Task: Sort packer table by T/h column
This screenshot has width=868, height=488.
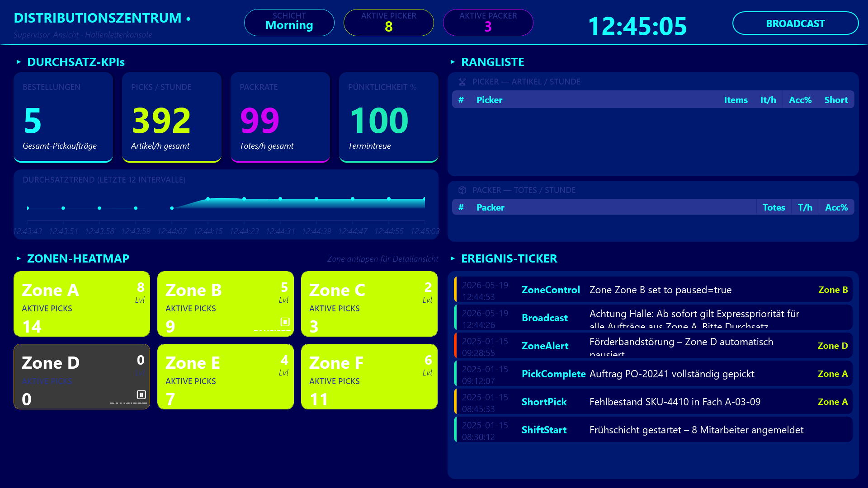Action: (805, 207)
